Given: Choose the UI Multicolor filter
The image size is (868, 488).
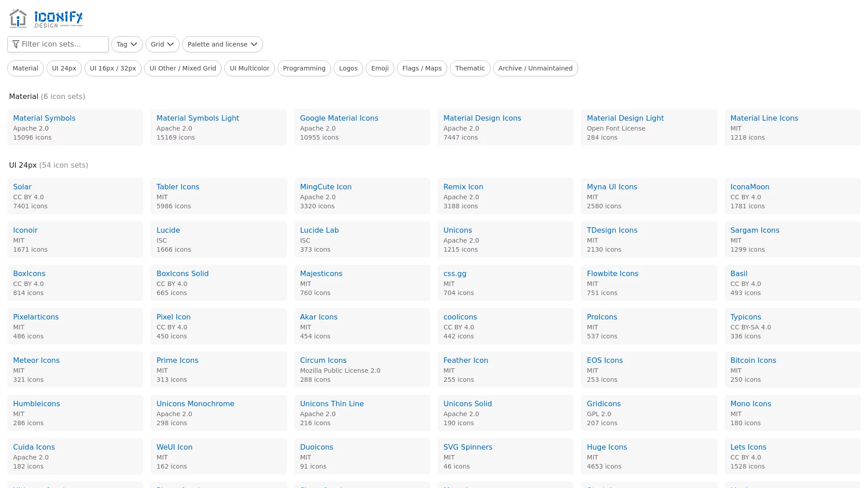Looking at the screenshot, I should 249,68.
